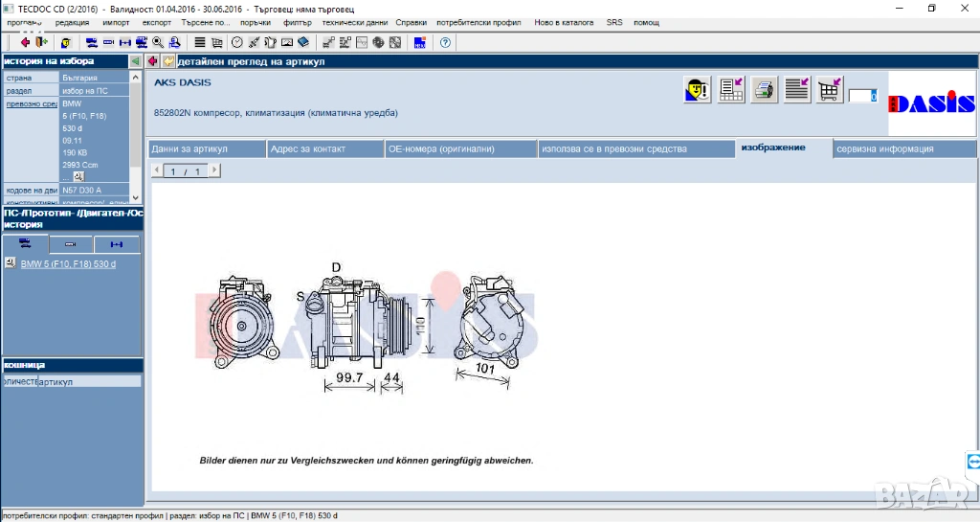980x522 pixels.
Task: Click the face with exclamation mark icon
Action: [698, 89]
